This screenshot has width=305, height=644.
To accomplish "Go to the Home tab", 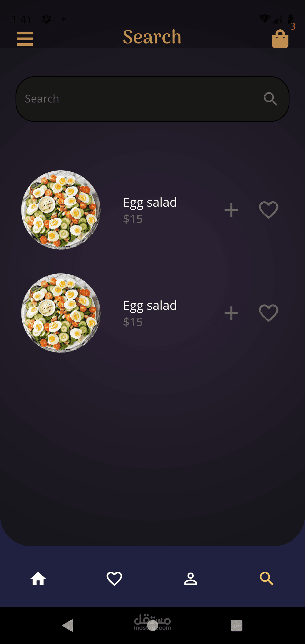I will click(x=38, y=579).
